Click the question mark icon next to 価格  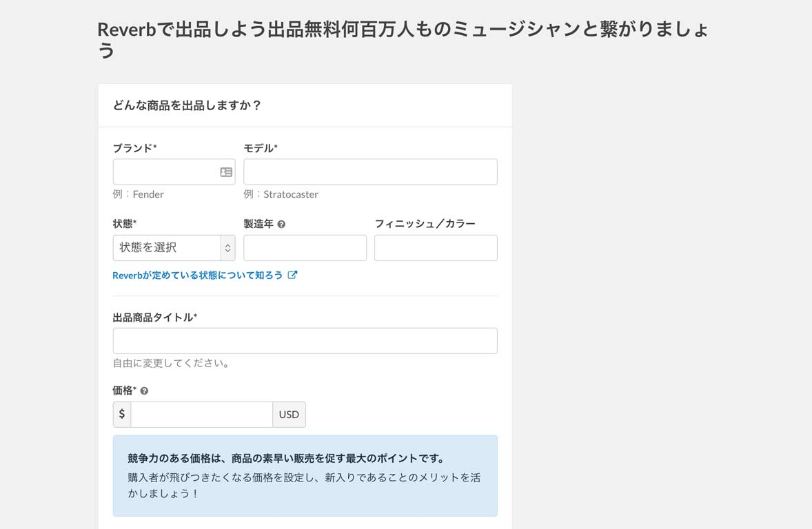coord(143,390)
